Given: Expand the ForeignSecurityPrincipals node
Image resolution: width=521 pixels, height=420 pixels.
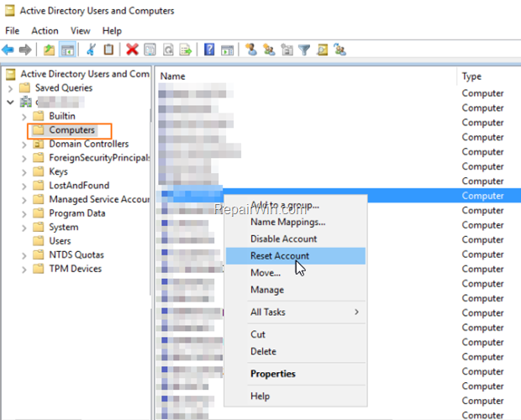Looking at the screenshot, I should (24, 159).
